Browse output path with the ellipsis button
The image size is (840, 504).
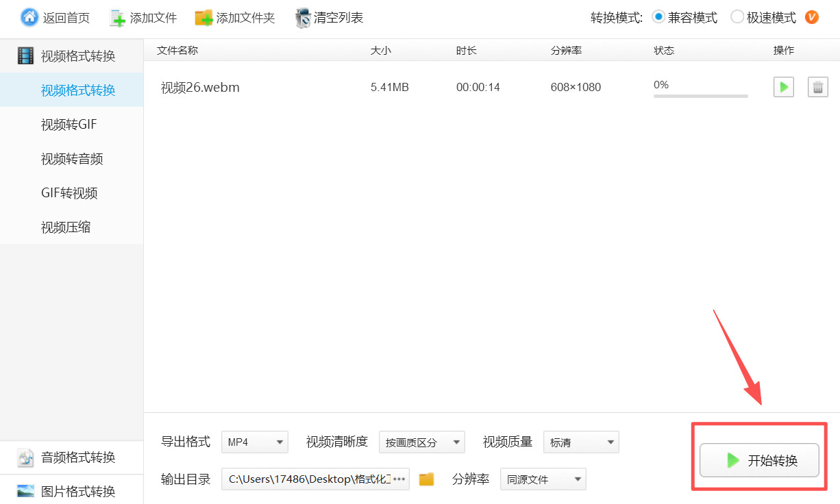[399, 479]
